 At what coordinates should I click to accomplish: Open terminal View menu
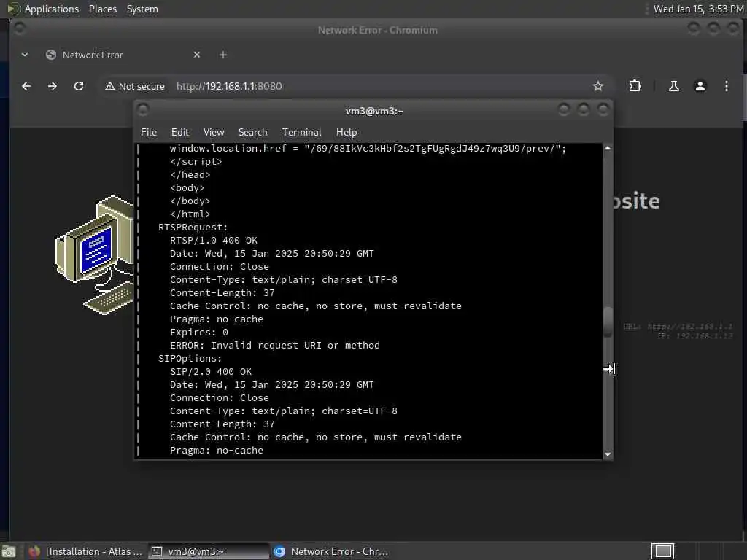(x=214, y=133)
